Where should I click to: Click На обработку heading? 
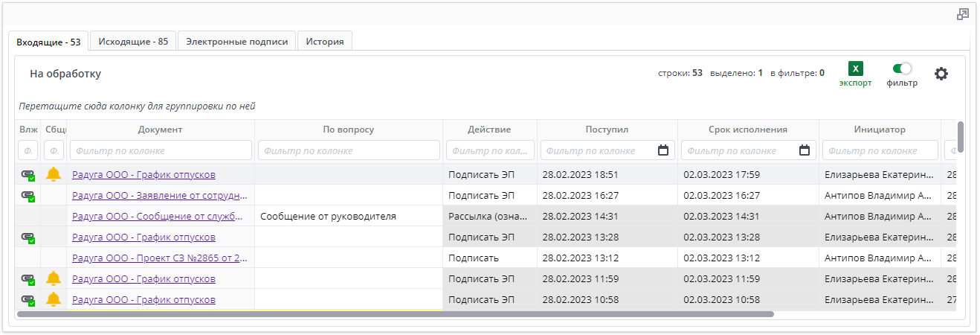pos(65,74)
